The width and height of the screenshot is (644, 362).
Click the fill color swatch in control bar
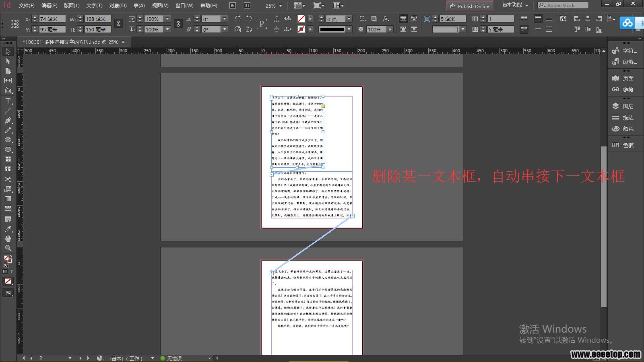[301, 19]
